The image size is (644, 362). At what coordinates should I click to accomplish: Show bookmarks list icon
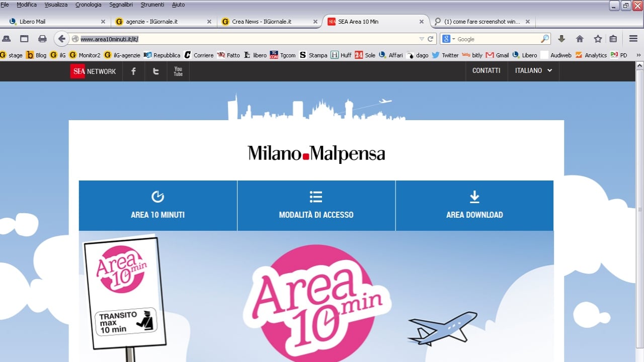click(613, 39)
